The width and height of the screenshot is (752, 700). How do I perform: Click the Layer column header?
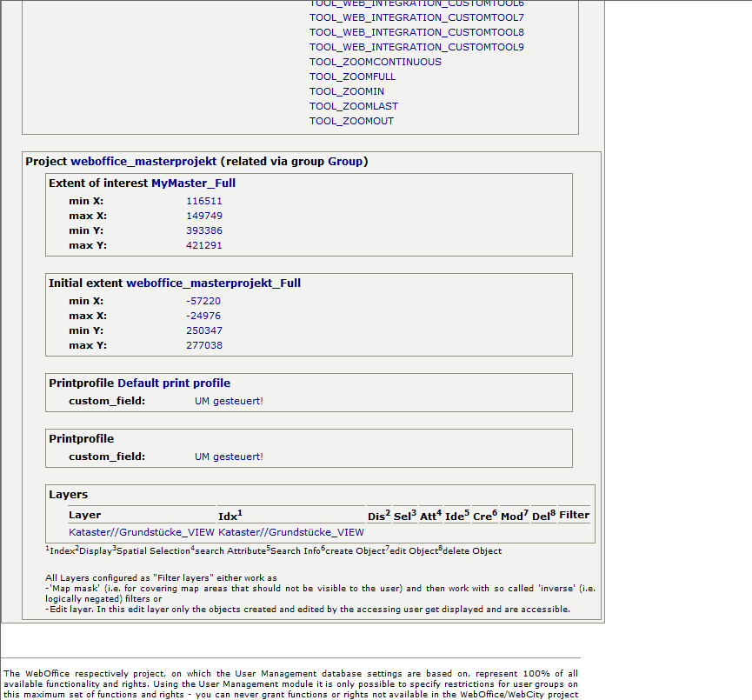click(x=84, y=516)
